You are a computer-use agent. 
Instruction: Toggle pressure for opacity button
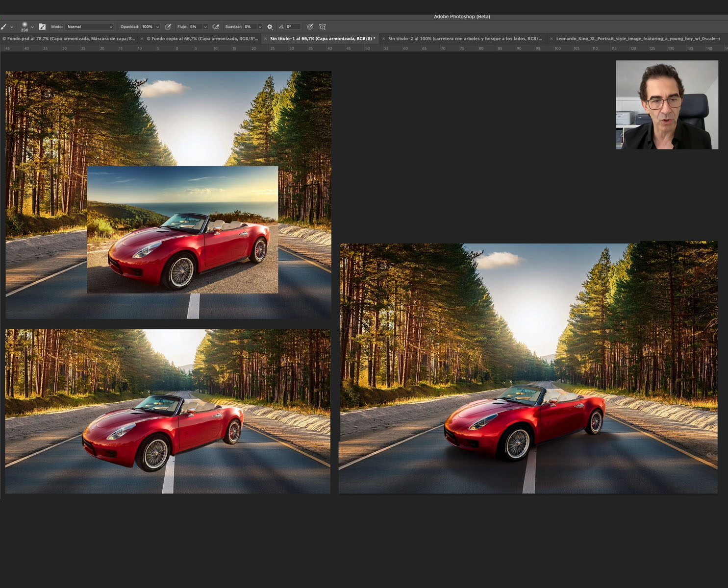coord(168,27)
